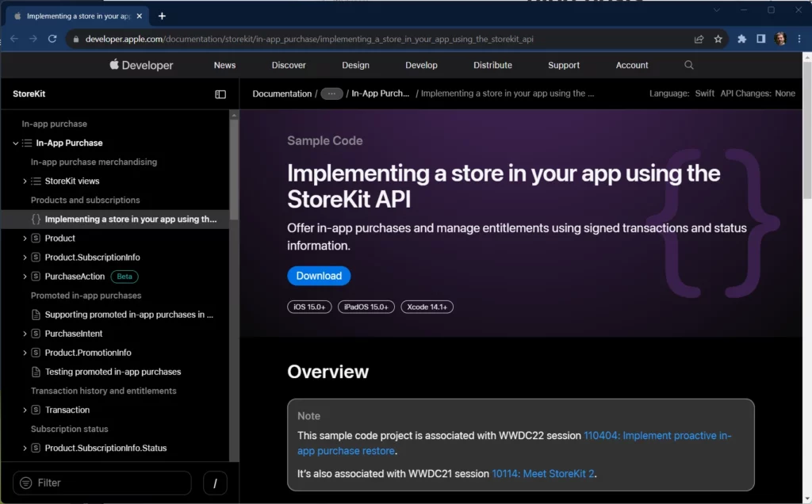The width and height of the screenshot is (812, 504).
Task: Expand the Transaction tree item
Action: (25, 410)
